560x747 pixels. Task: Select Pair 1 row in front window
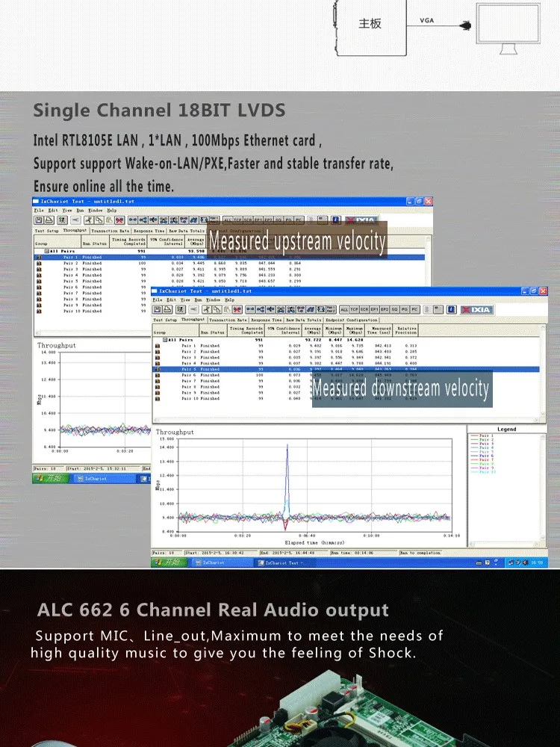346,345
